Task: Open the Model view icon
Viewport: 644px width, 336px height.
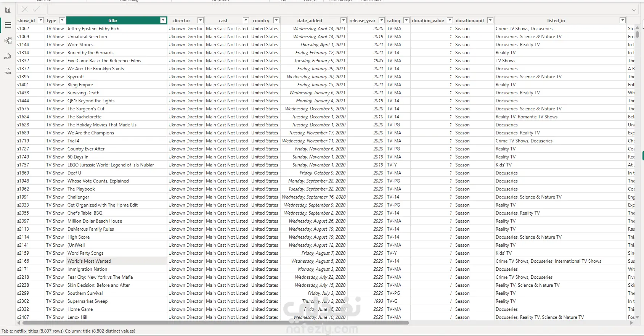Action: coord(8,40)
